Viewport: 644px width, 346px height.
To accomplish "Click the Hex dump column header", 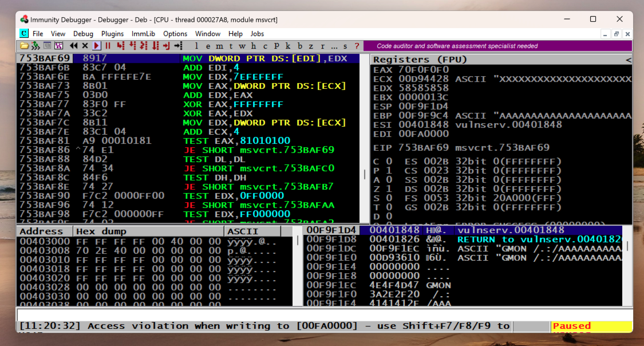I will (x=149, y=231).
